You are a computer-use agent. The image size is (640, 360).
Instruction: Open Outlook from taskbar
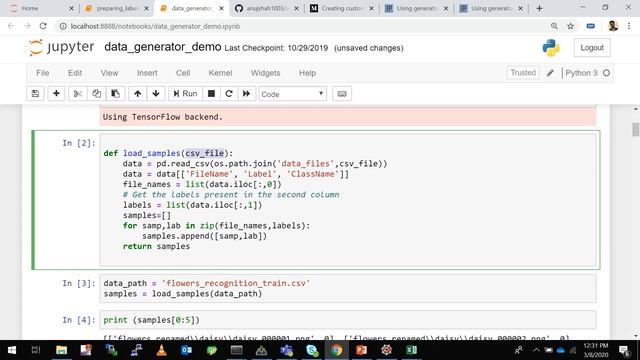point(186,350)
